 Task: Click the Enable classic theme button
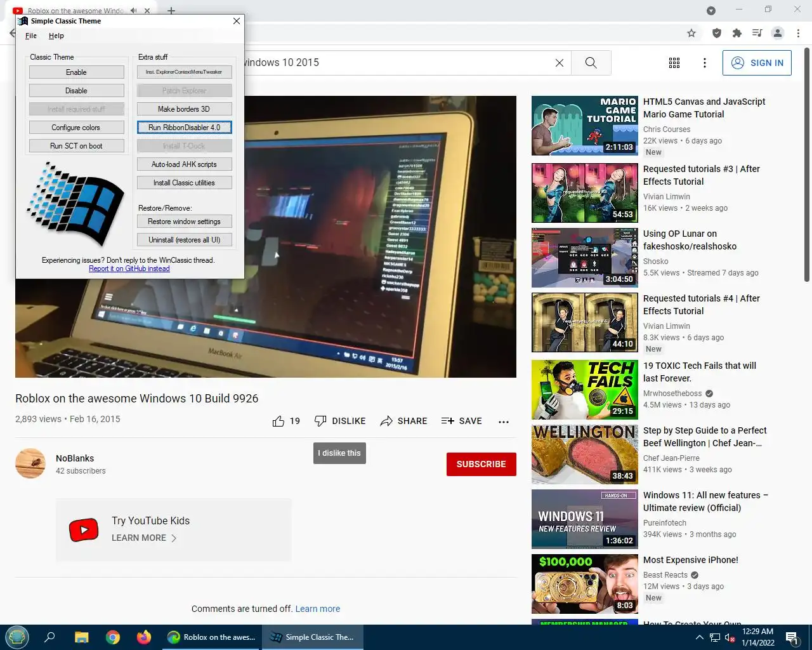coord(76,72)
